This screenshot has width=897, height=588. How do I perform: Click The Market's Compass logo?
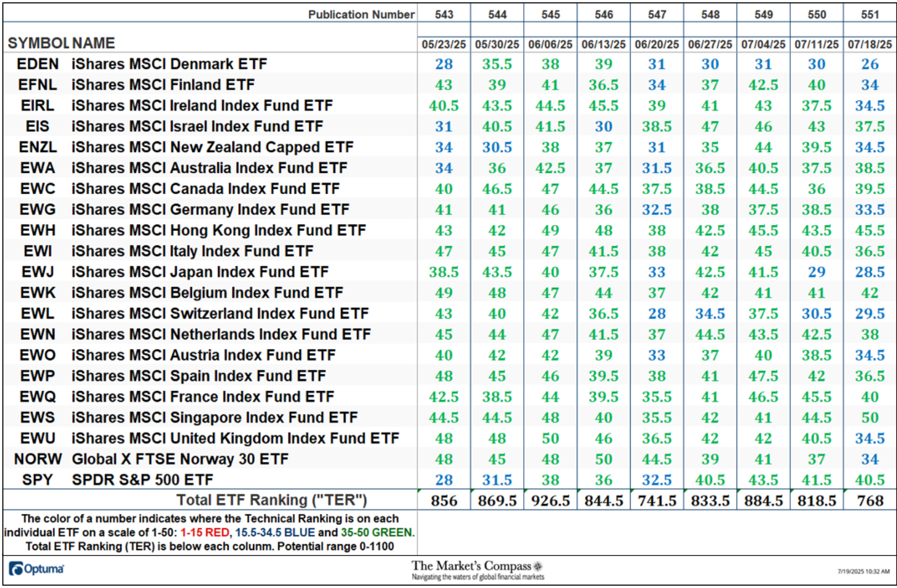pos(478,570)
